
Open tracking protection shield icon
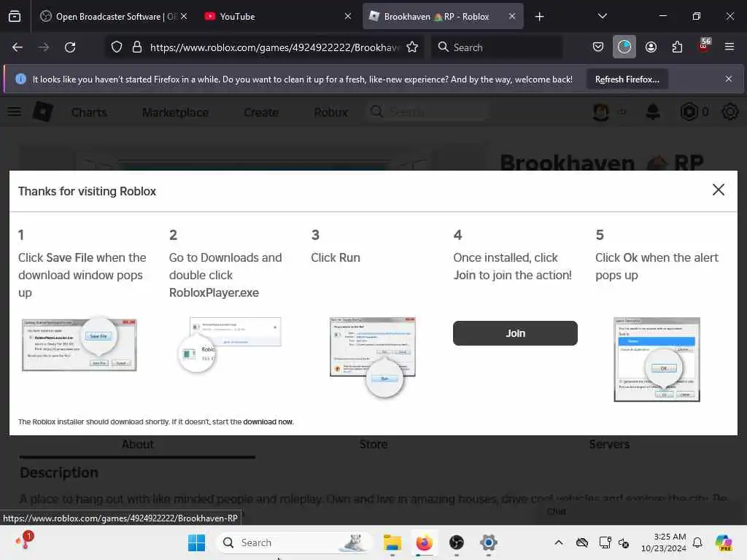tap(116, 47)
